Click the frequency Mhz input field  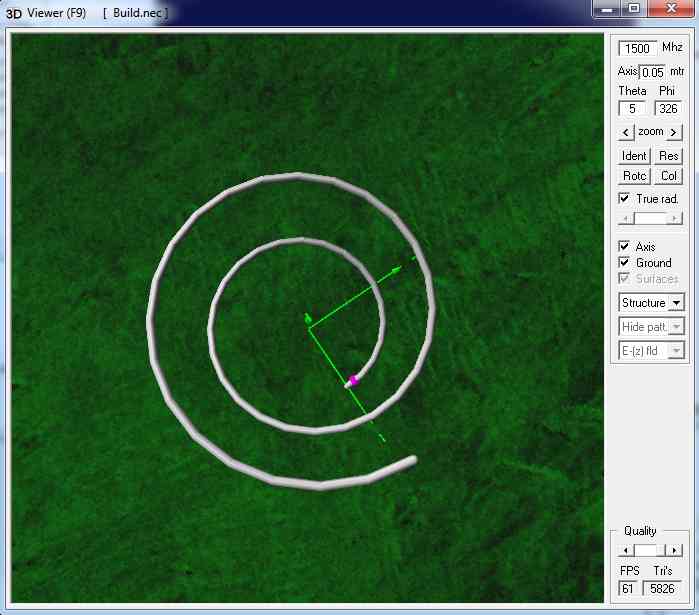click(636, 48)
